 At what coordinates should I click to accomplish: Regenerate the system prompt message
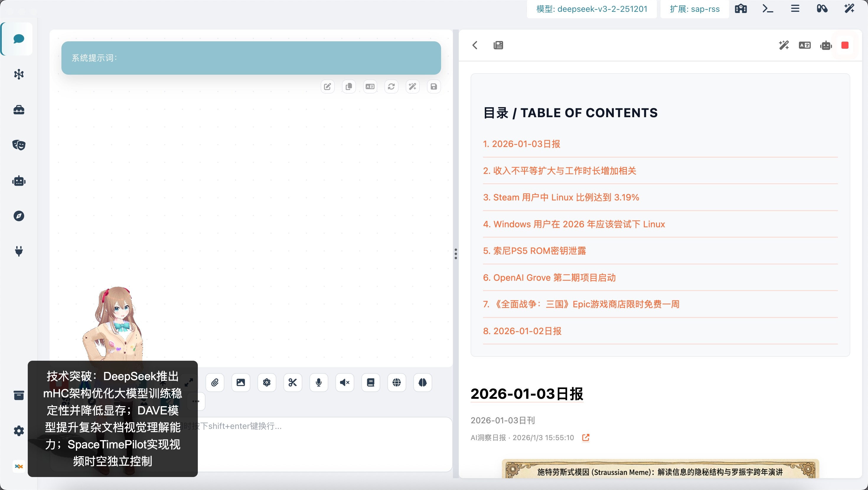coord(391,86)
